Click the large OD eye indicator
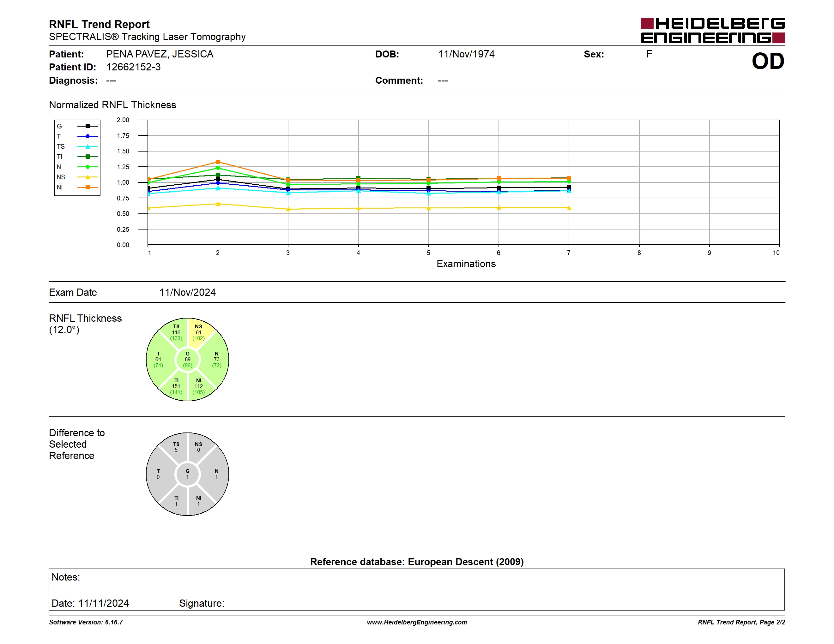 768,61
